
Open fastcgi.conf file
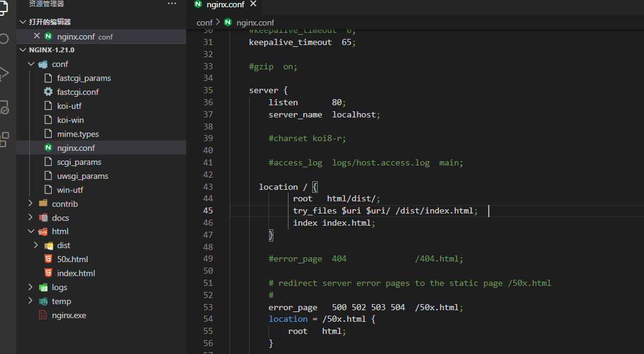78,92
